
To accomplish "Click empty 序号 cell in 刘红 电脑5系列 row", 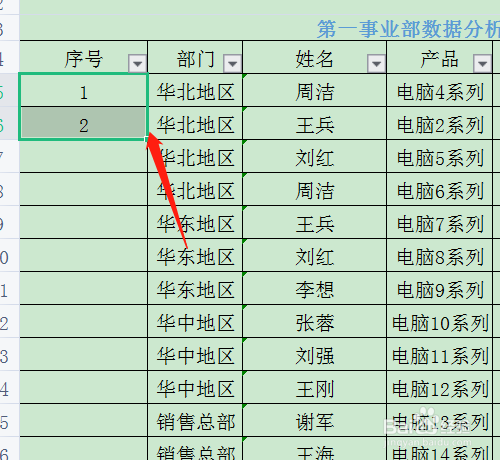I will click(83, 156).
